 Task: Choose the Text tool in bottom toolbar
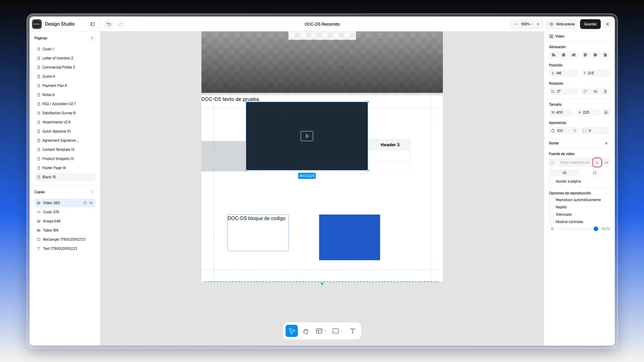coord(353,331)
